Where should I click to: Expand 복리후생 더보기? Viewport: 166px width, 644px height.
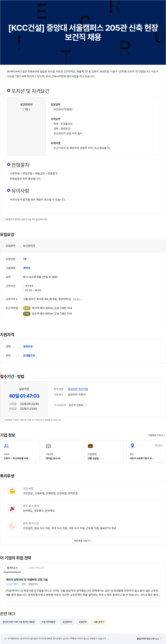click(83, 541)
